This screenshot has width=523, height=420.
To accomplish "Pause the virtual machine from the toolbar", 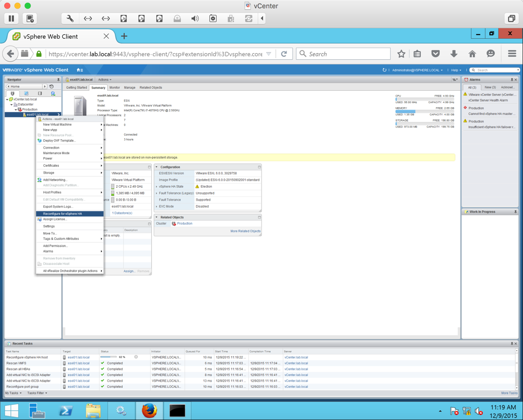I will point(11,18).
